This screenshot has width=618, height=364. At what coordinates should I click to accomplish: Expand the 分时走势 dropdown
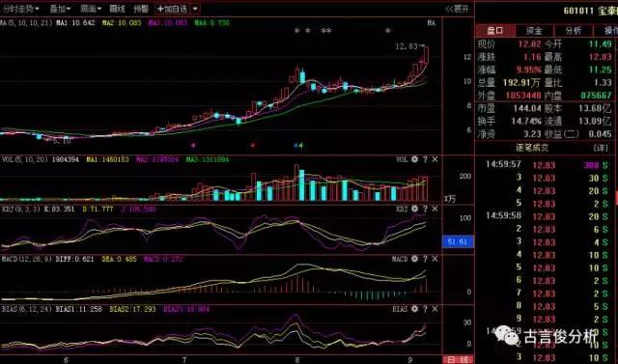21,9
